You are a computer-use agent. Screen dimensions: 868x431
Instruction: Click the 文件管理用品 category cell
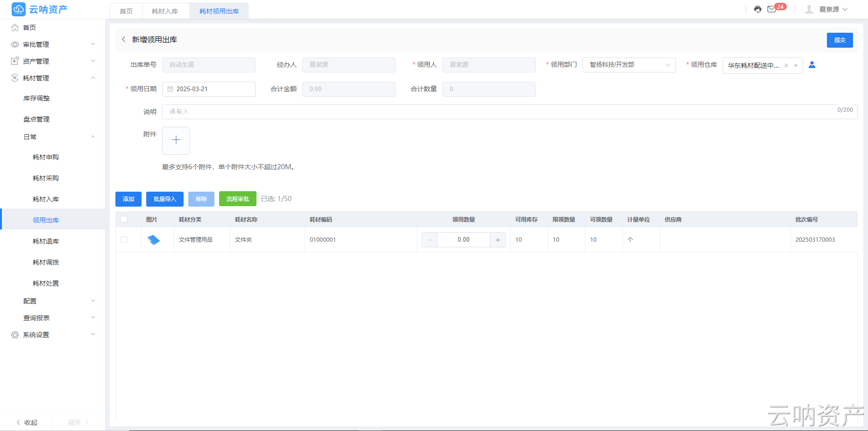(196, 240)
